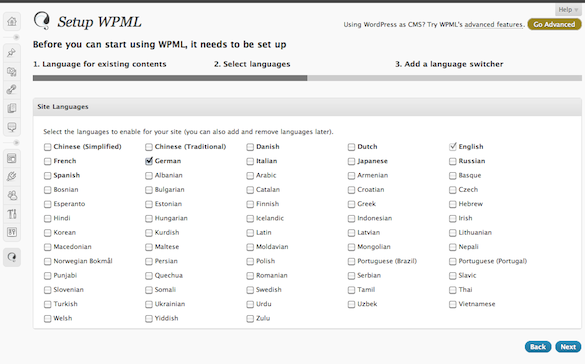
Task: Tick the Dutch language checkbox
Action: point(351,147)
